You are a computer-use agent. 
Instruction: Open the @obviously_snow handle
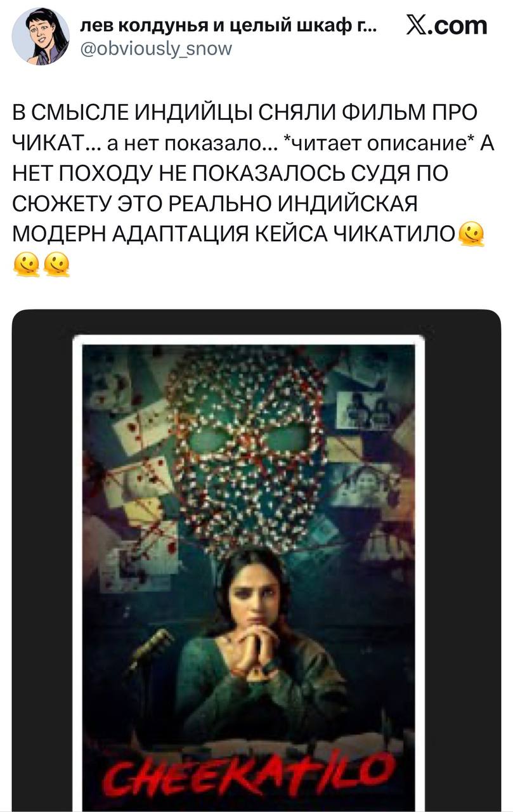tap(157, 48)
